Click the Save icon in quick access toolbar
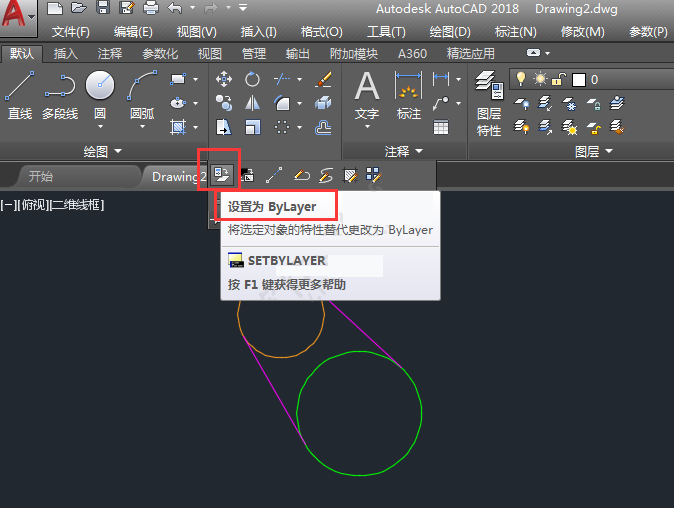674x508 pixels. click(102, 8)
